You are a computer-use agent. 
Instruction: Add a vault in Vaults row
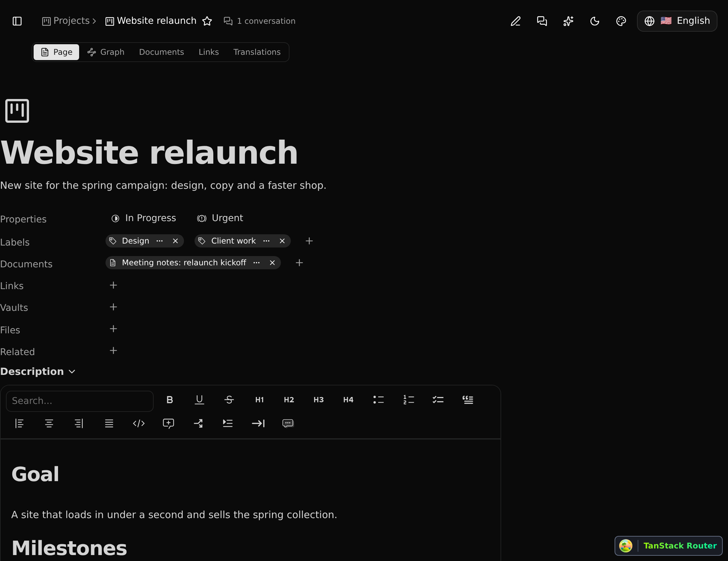click(113, 307)
